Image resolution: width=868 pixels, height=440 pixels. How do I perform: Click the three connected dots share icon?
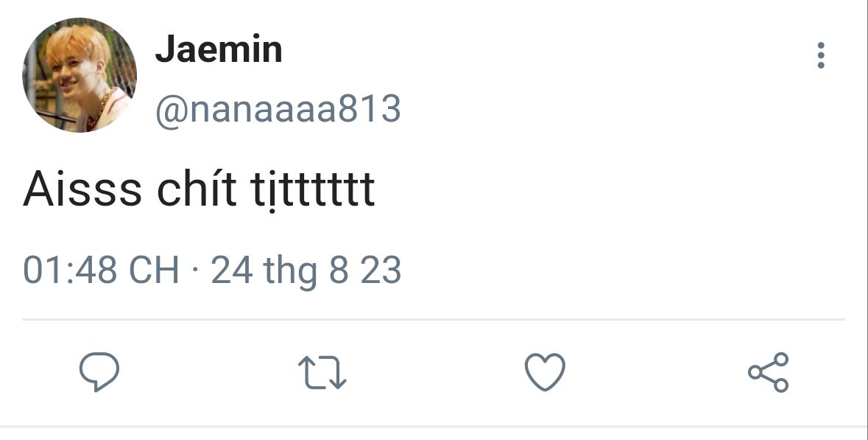[769, 372]
